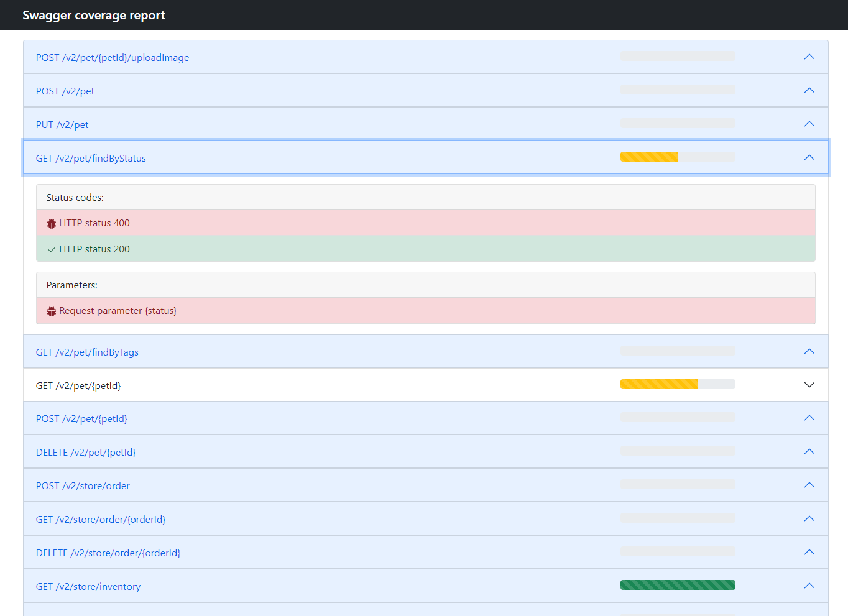Click the empty coverage bar for uploadImage
Viewport: 848px width, 616px height.
[678, 56]
